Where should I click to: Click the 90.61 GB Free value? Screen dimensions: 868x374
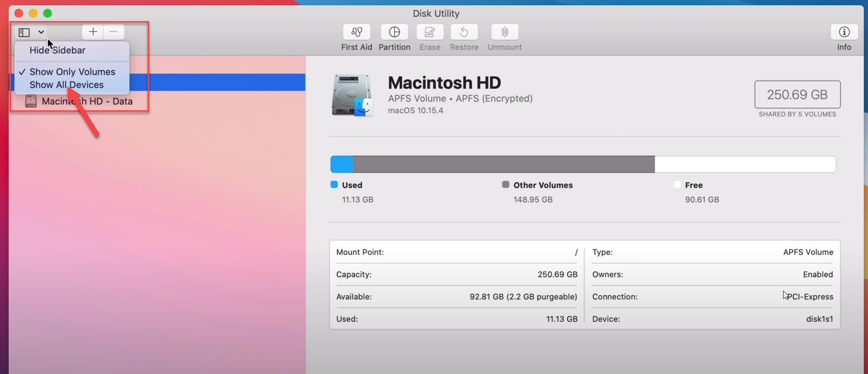click(702, 199)
